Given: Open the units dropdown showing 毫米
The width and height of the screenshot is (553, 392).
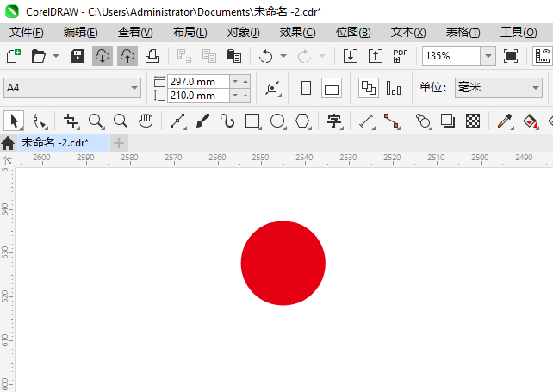Looking at the screenshot, I should tap(533, 88).
